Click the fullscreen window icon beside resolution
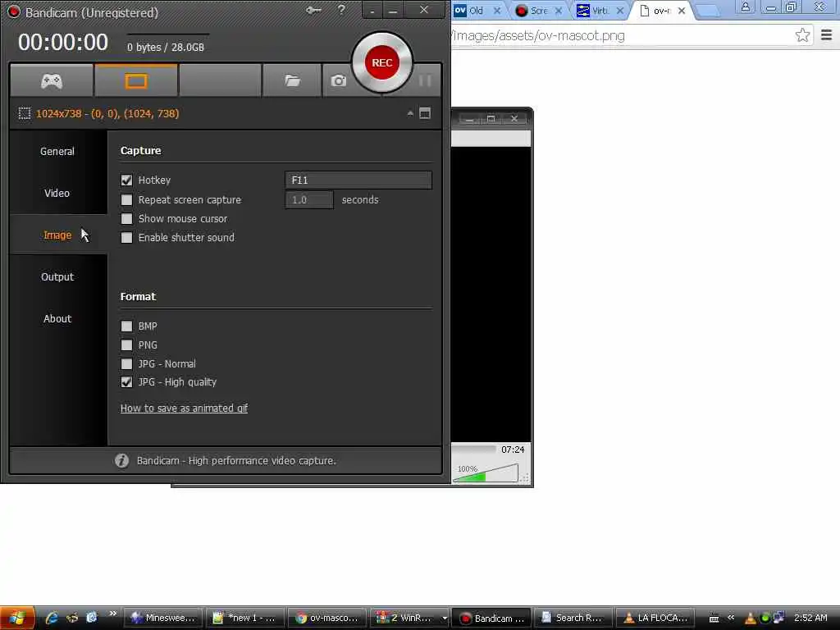840x630 pixels. click(x=425, y=113)
